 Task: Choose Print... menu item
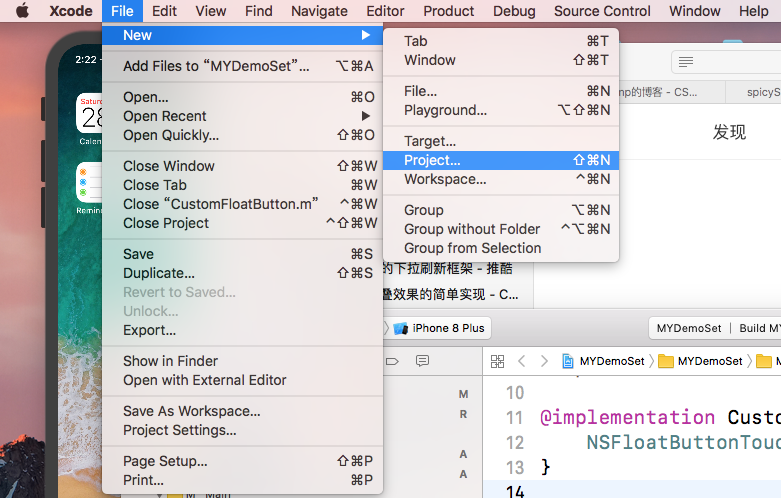click(243, 480)
